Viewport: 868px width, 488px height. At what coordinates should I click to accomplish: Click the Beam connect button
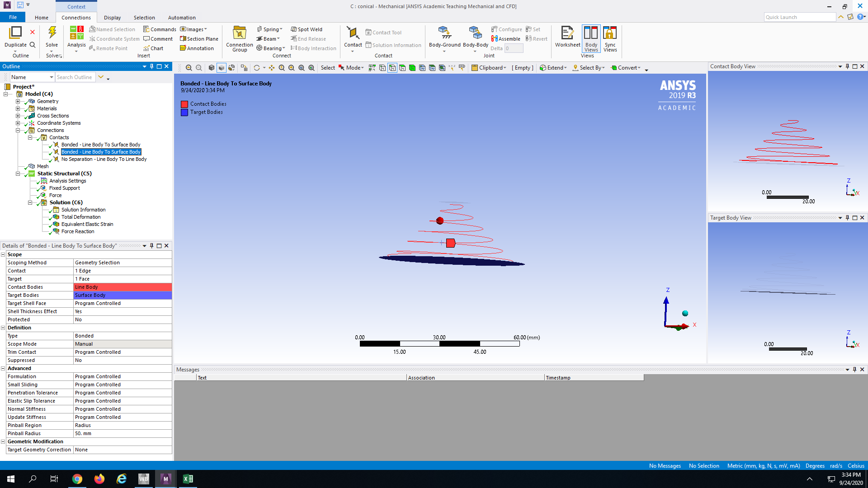(x=268, y=39)
